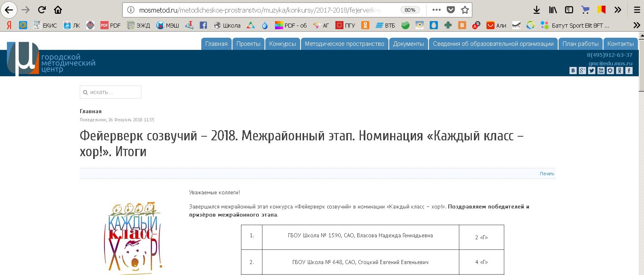The height and width of the screenshot is (275, 644).
Task: Reset zoom via the 80% badge
Action: pyautogui.click(x=410, y=10)
